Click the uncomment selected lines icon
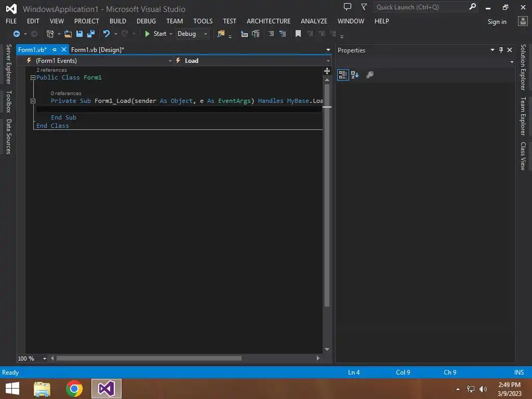 pyautogui.click(x=282, y=34)
